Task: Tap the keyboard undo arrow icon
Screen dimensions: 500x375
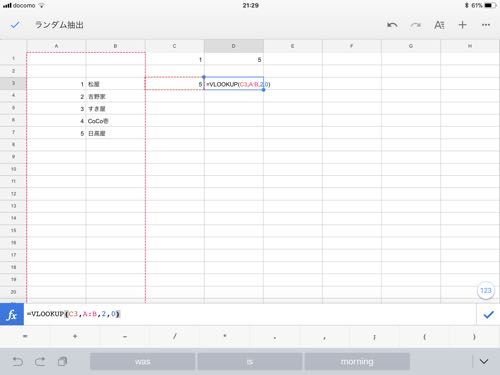Action: click(18, 361)
